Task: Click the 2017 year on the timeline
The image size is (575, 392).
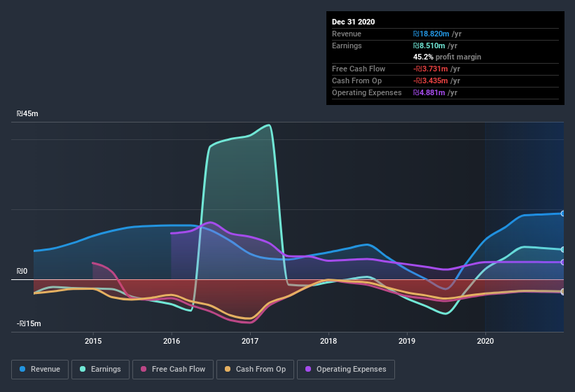Action: [x=250, y=341]
